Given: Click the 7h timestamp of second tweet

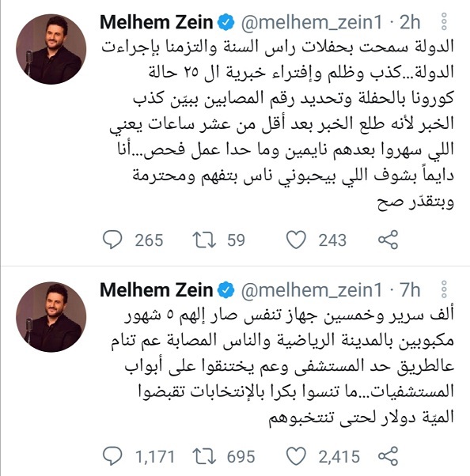Looking at the screenshot, I should click(x=410, y=290).
